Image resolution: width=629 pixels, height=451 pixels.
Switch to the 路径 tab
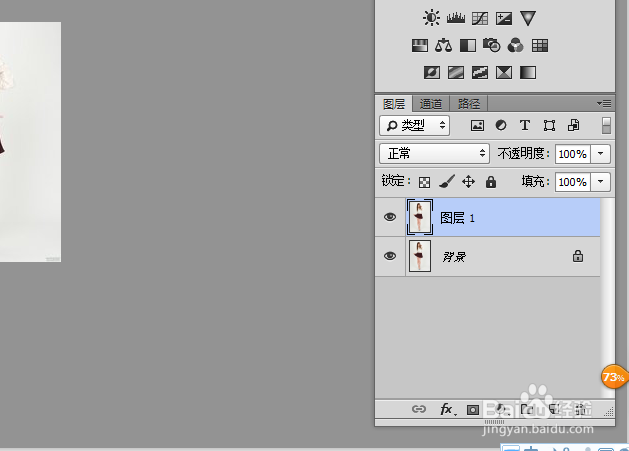click(469, 104)
